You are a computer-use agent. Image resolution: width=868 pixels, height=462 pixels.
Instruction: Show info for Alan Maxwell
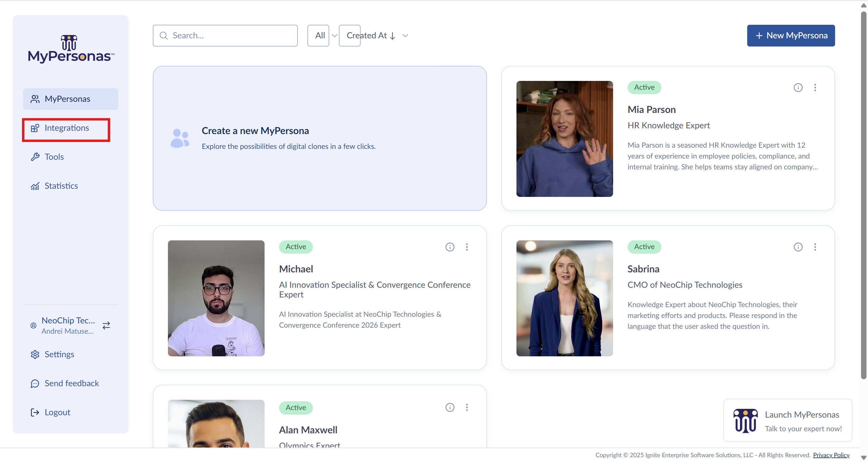pyautogui.click(x=449, y=407)
